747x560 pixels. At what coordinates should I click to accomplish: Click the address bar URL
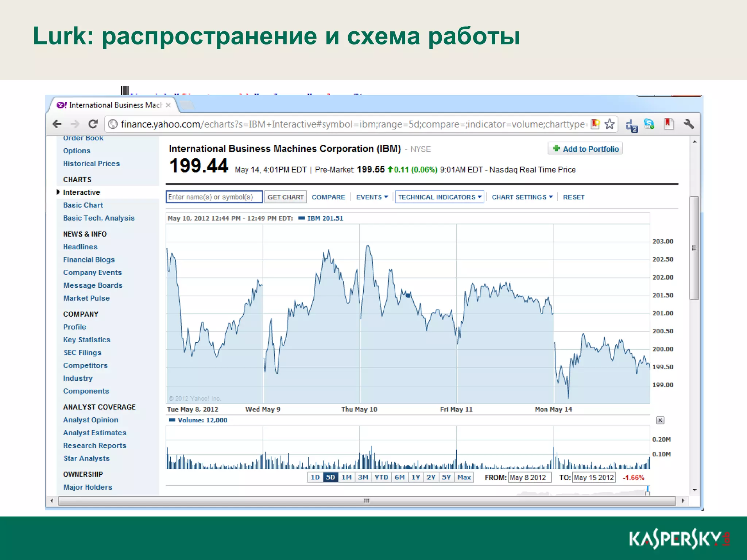point(353,124)
